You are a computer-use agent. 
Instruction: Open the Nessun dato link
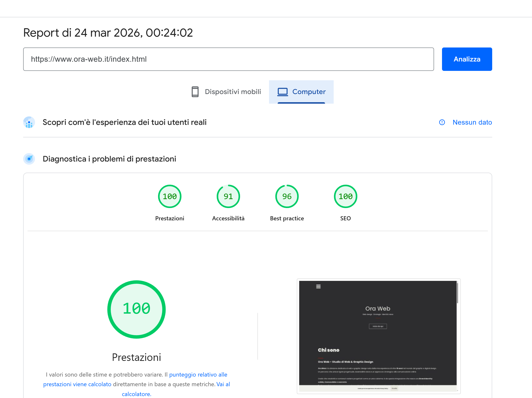click(472, 122)
